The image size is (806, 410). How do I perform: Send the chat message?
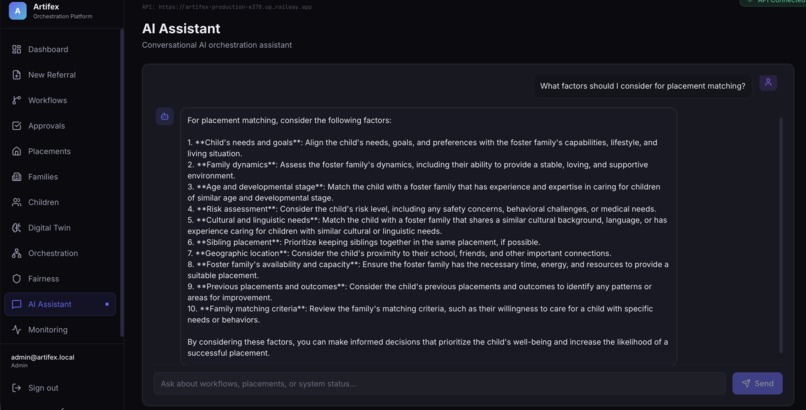coord(757,383)
